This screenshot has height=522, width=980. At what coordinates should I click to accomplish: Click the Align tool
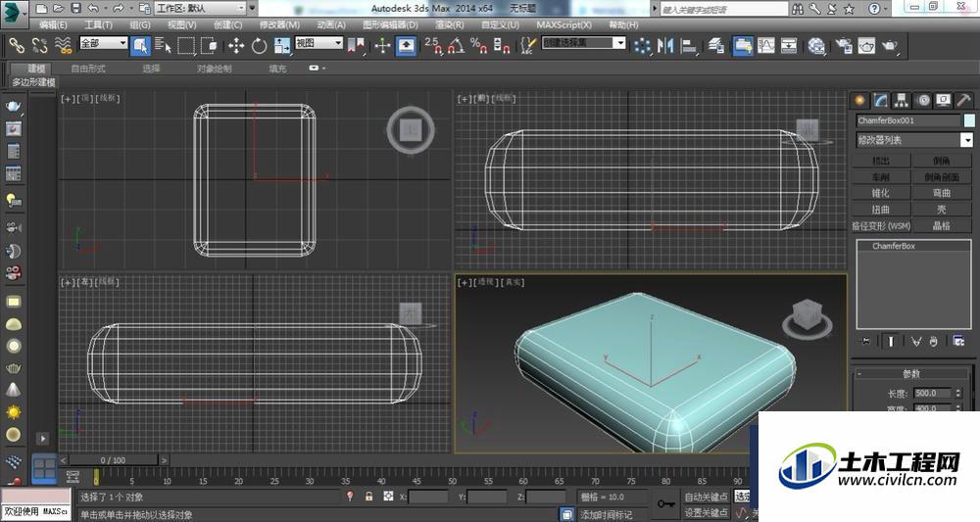(688, 46)
